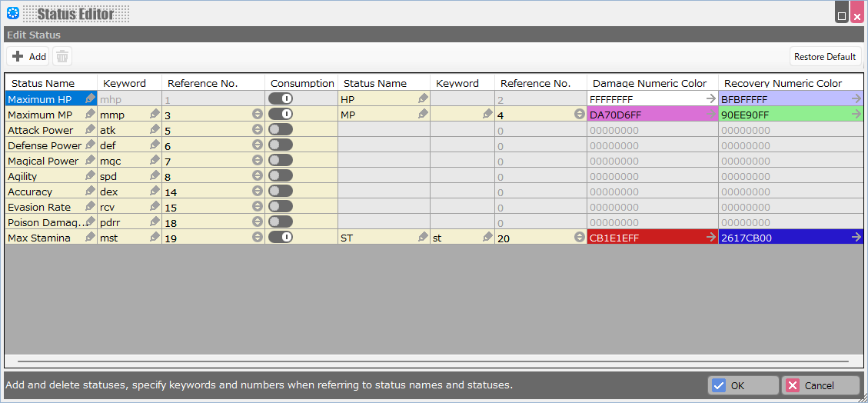868x403 pixels.
Task: Click pencil edit icon for Max Stamina name
Action: tap(91, 238)
